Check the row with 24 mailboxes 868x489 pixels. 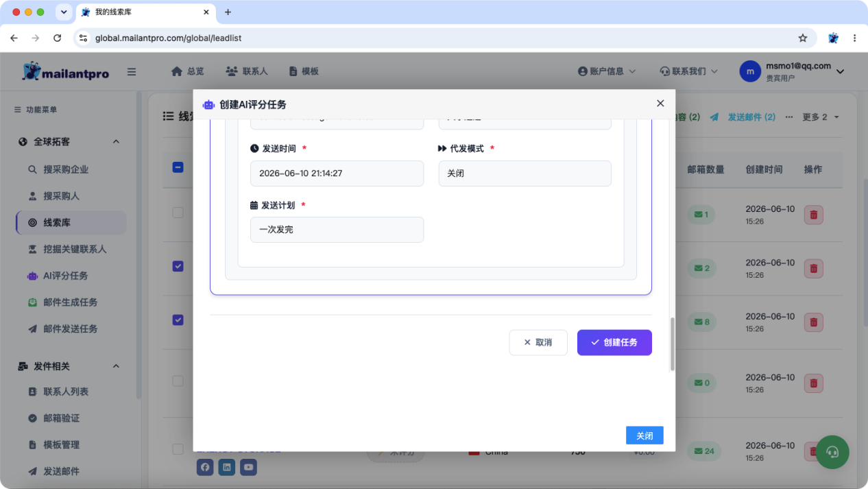[178, 449]
